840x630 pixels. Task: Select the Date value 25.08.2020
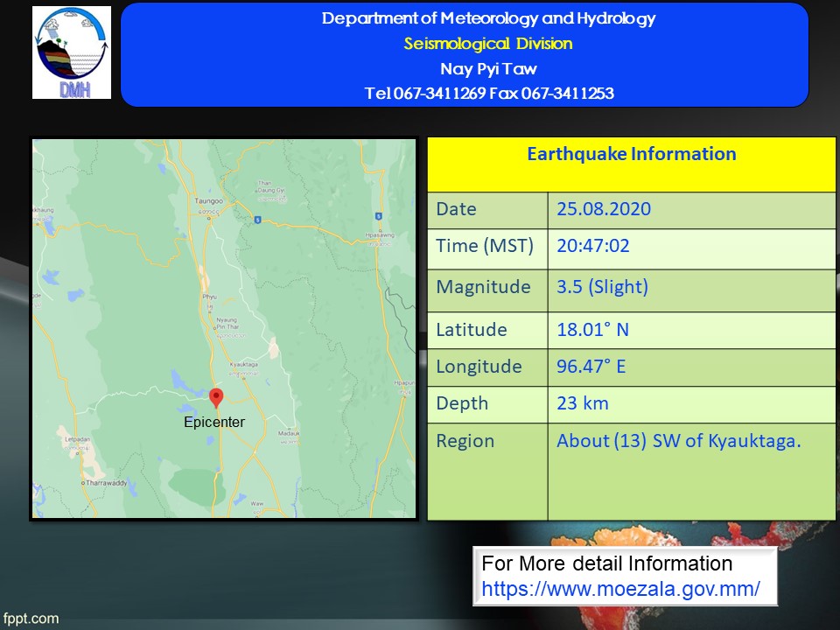(x=604, y=209)
